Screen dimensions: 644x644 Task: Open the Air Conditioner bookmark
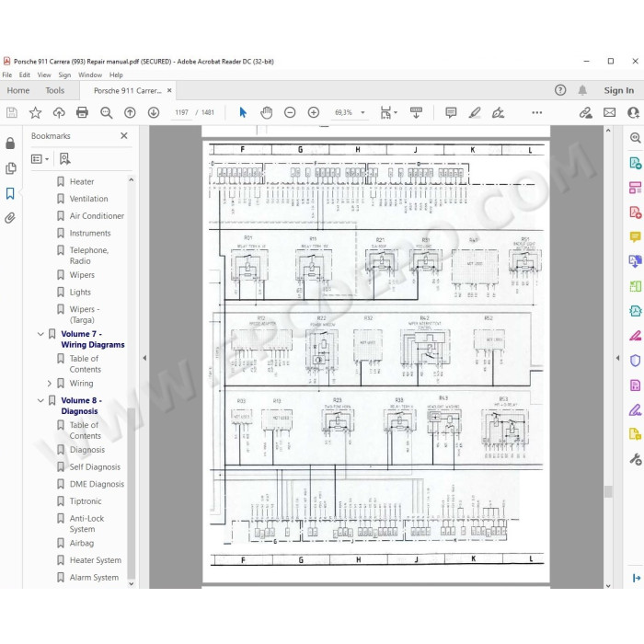coord(97,215)
